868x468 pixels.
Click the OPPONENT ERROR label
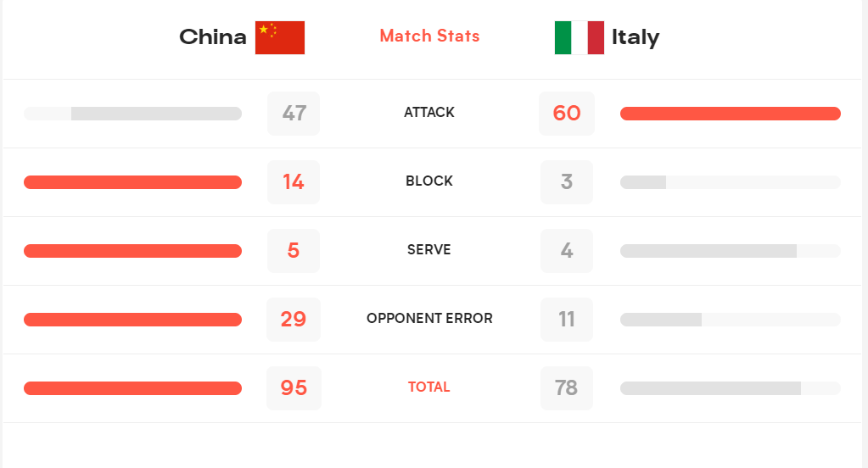429,318
